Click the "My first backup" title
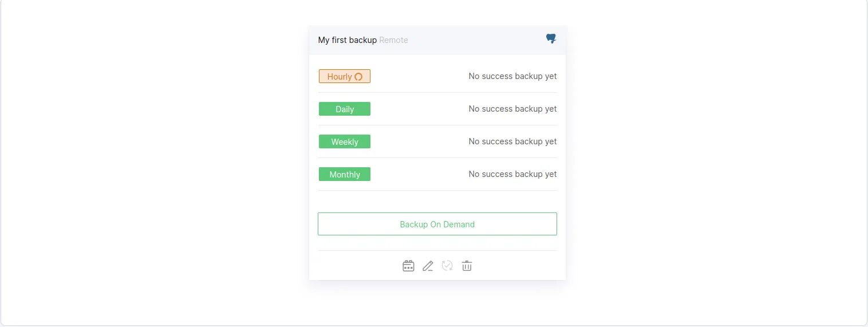Image resolution: width=868 pixels, height=327 pixels. coord(348,40)
